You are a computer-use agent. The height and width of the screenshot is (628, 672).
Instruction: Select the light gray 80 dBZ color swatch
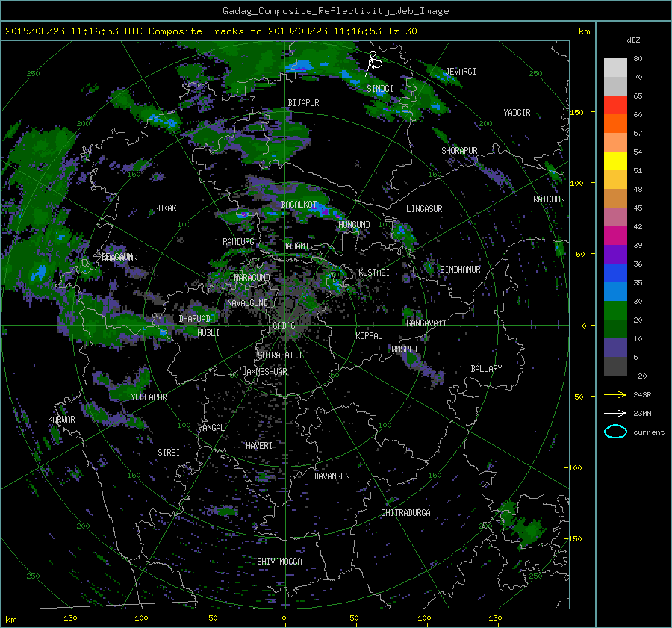(615, 67)
